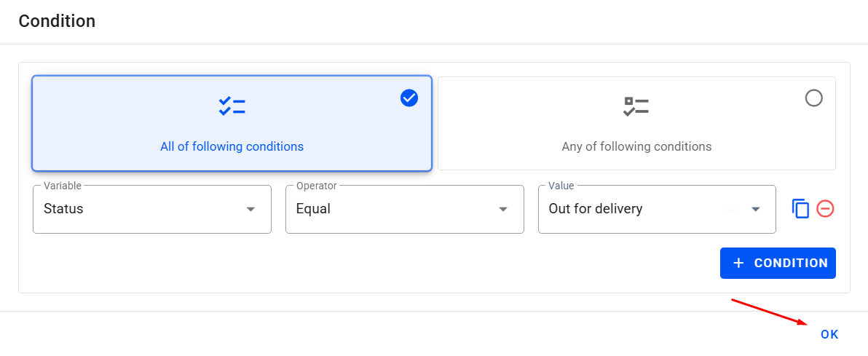Remove the condition using the red minus icon

[825, 209]
